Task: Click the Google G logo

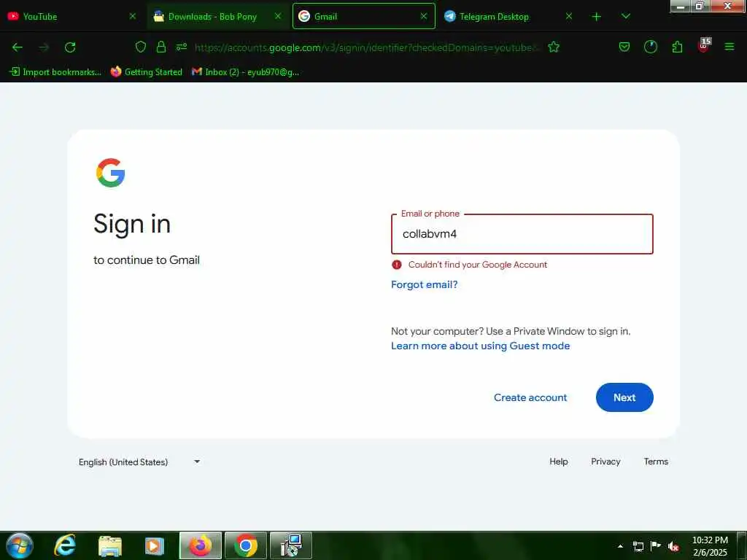Action: (111, 173)
